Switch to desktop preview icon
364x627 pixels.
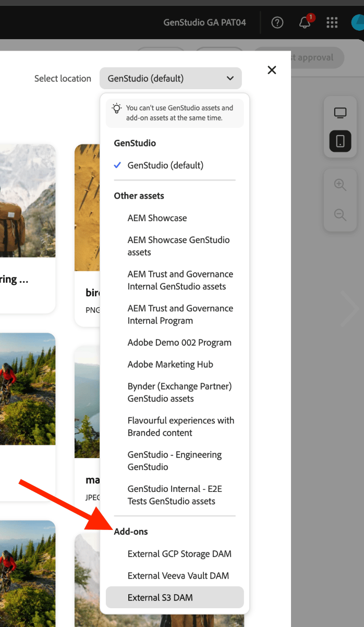pos(341,113)
